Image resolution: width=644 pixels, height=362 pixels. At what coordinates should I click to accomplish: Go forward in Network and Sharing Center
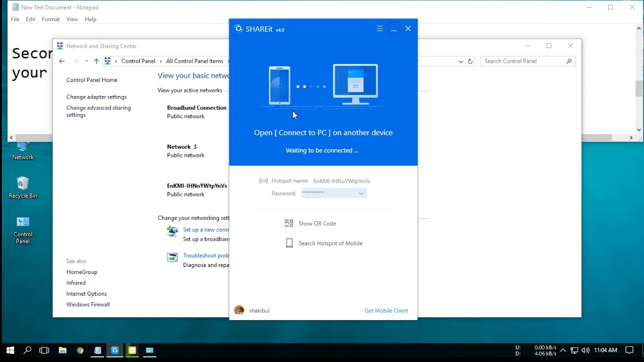pos(75,61)
